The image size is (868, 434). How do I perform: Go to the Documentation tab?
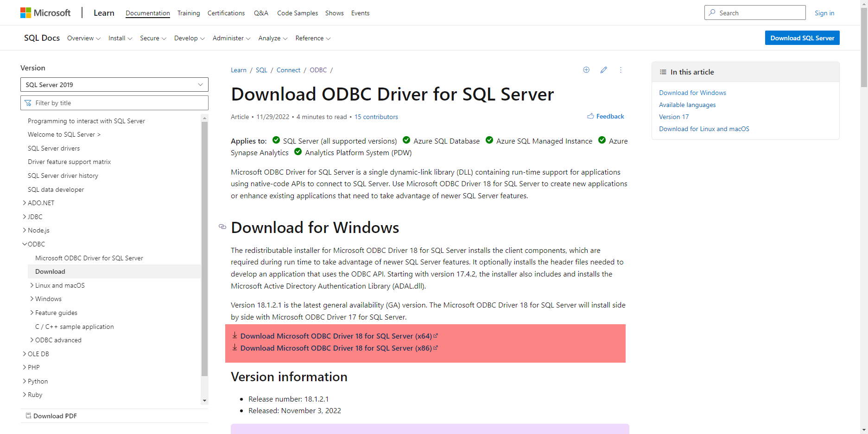point(148,13)
